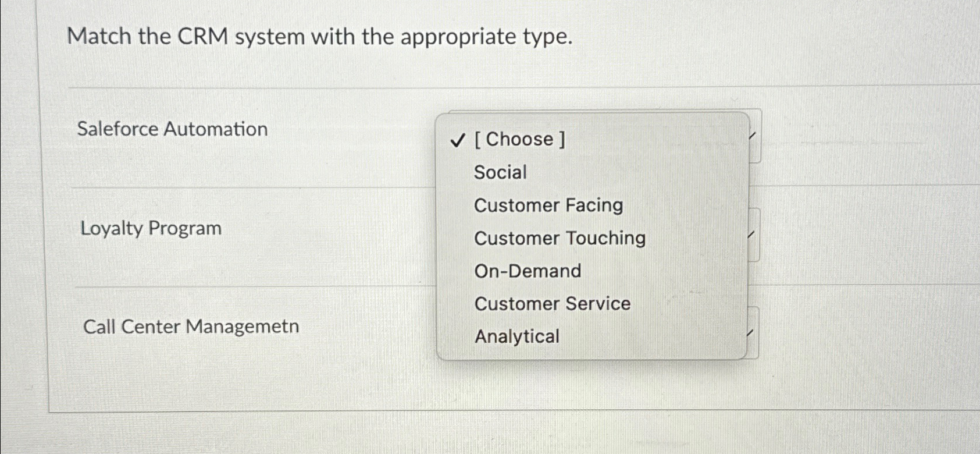Choose Customer Facing in the open dropdown
The height and width of the screenshot is (454, 980).
point(547,205)
